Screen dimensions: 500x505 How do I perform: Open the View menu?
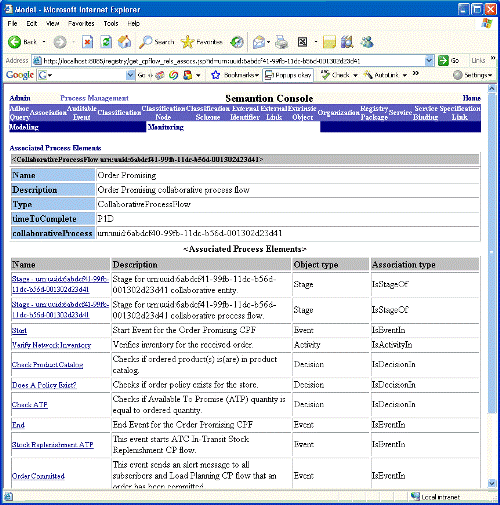52,24
